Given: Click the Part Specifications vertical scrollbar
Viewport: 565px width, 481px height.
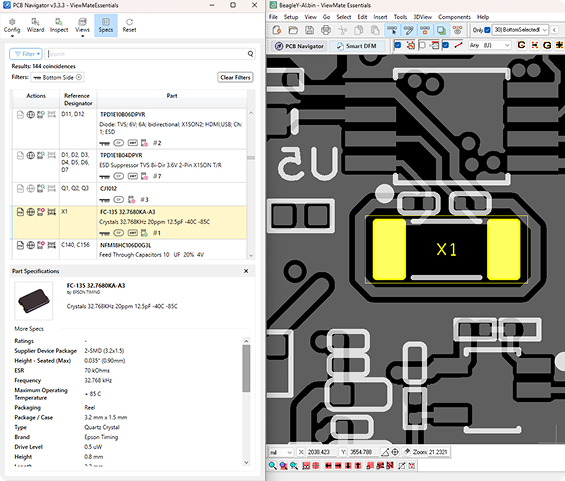Looking at the screenshot, I should 246,402.
